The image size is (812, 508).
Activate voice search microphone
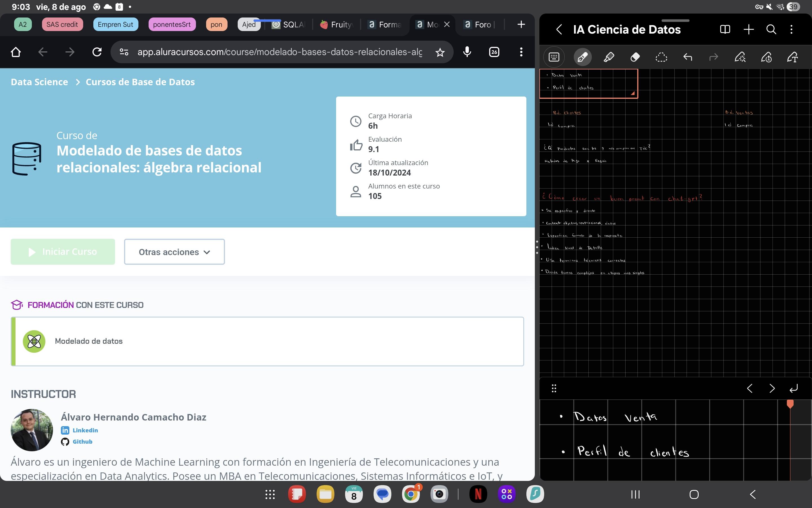click(467, 52)
